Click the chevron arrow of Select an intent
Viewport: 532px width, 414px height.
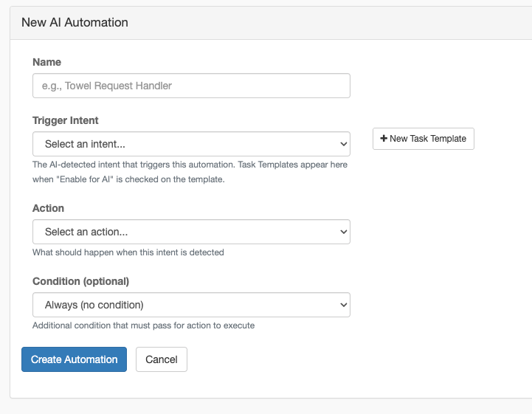(x=343, y=144)
